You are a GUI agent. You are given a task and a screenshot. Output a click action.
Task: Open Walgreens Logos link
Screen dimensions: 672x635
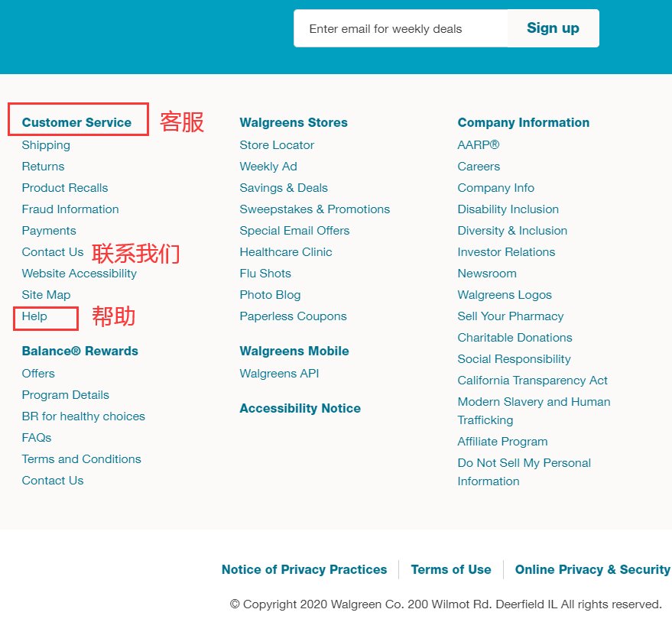pyautogui.click(x=505, y=295)
